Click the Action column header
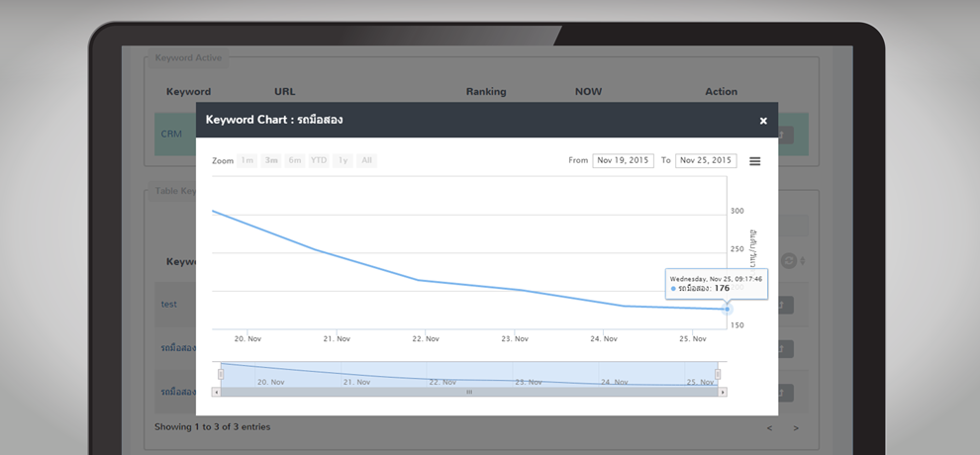Image resolution: width=980 pixels, height=455 pixels. 722,92
